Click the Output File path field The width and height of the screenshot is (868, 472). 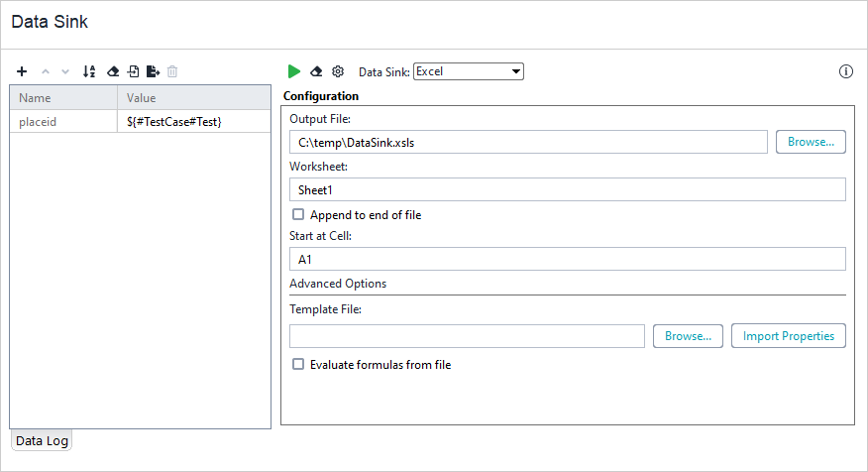click(528, 143)
